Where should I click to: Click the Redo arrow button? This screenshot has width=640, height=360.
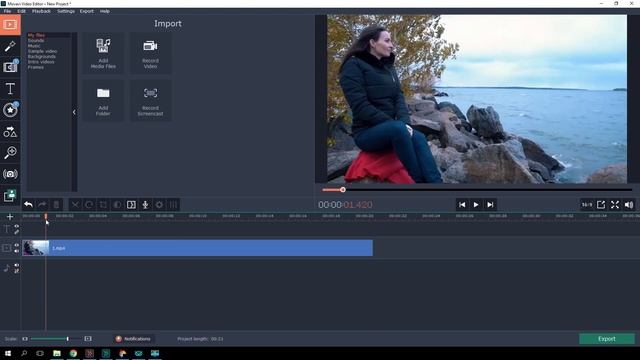[42, 205]
